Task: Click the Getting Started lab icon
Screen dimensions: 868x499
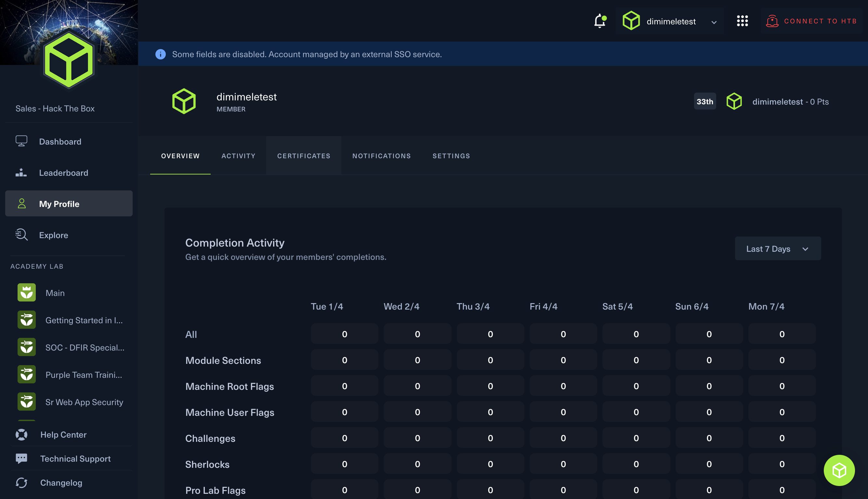Action: pos(26,320)
